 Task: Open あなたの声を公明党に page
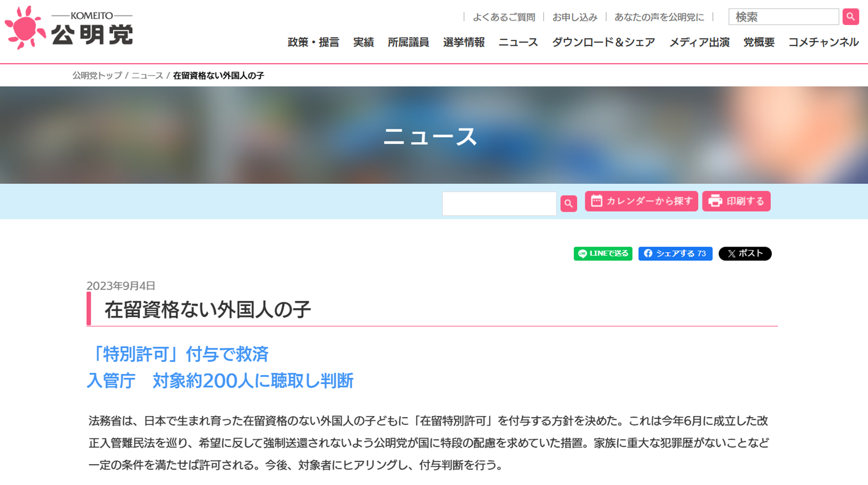[659, 16]
